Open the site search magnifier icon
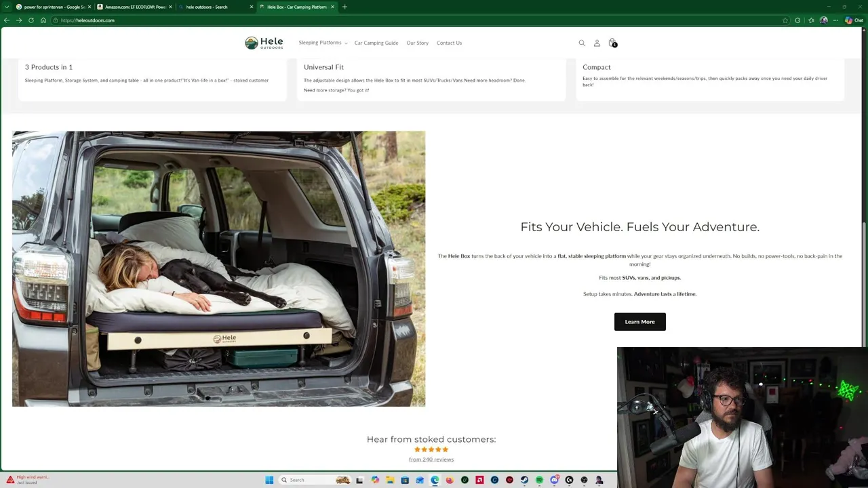 point(582,43)
